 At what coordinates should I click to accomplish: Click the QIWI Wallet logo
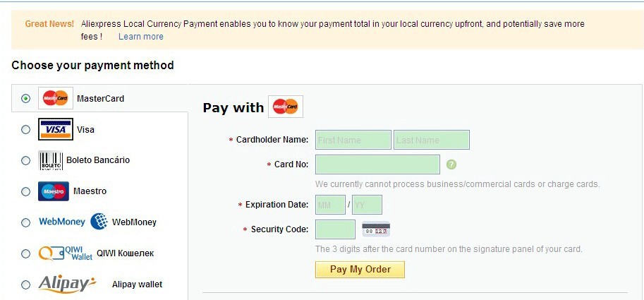pos(66,253)
